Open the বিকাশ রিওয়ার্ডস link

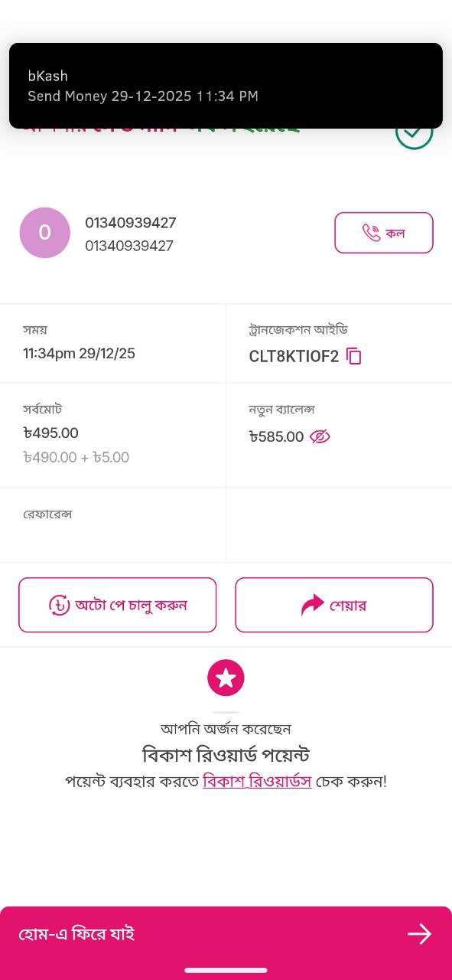point(258,781)
